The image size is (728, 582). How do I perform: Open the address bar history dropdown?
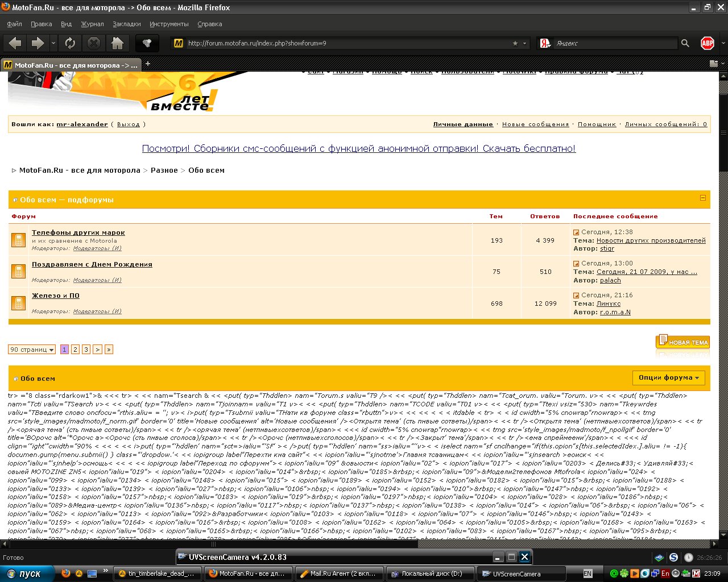click(x=524, y=43)
